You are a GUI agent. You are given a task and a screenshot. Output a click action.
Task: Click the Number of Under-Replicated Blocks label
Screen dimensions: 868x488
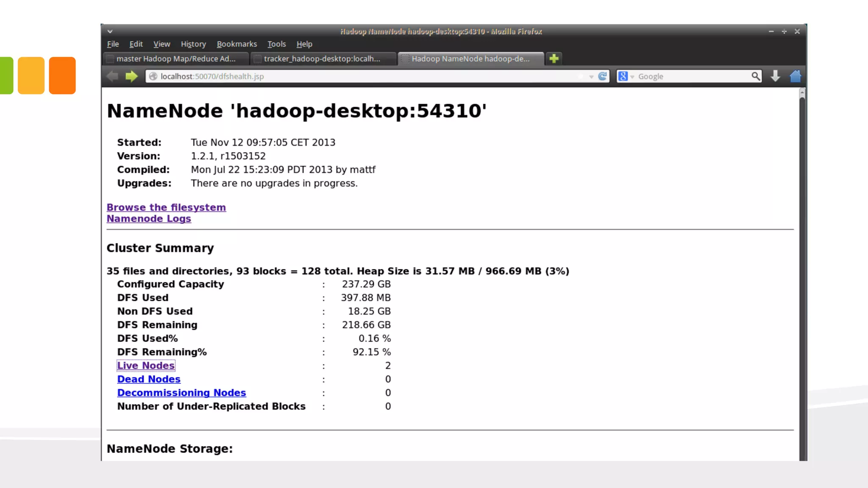pyautogui.click(x=211, y=406)
